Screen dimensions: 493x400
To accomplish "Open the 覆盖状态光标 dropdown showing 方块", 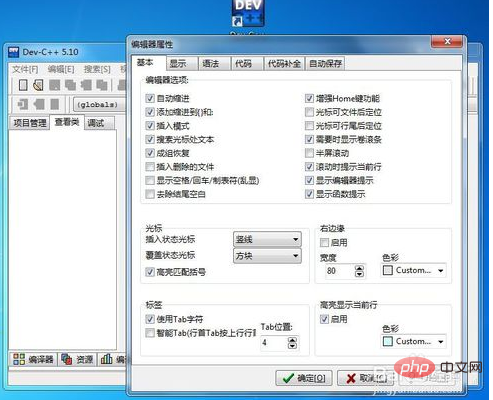I will pyautogui.click(x=267, y=256).
